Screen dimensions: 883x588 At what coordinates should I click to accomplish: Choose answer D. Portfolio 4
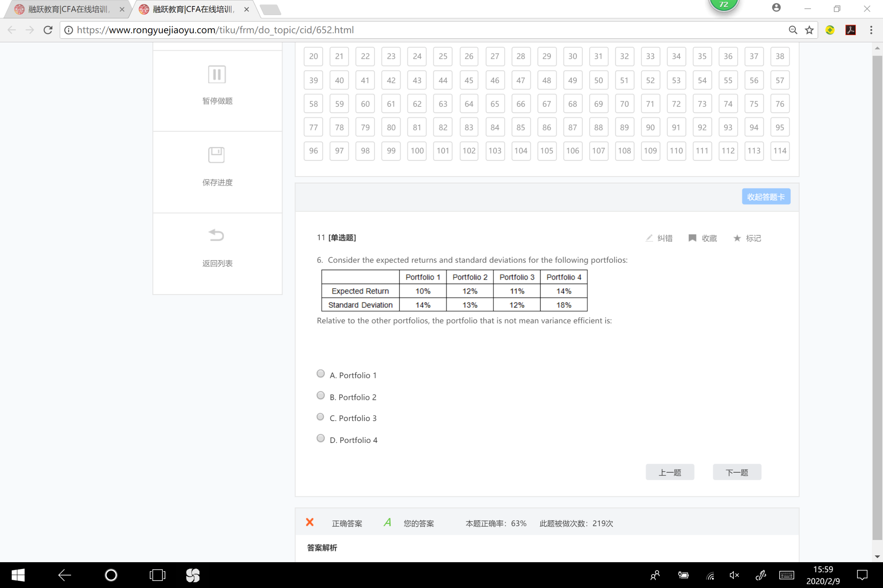pyautogui.click(x=321, y=438)
